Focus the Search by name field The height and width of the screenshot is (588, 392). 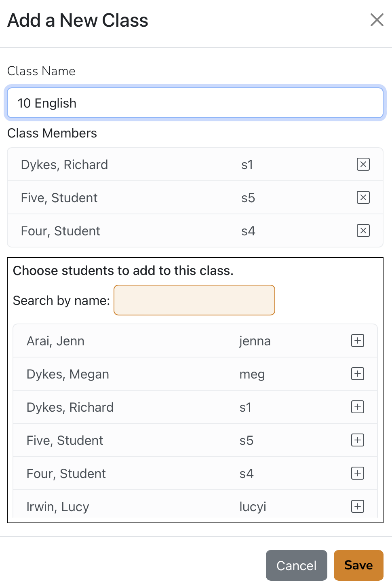[194, 300]
